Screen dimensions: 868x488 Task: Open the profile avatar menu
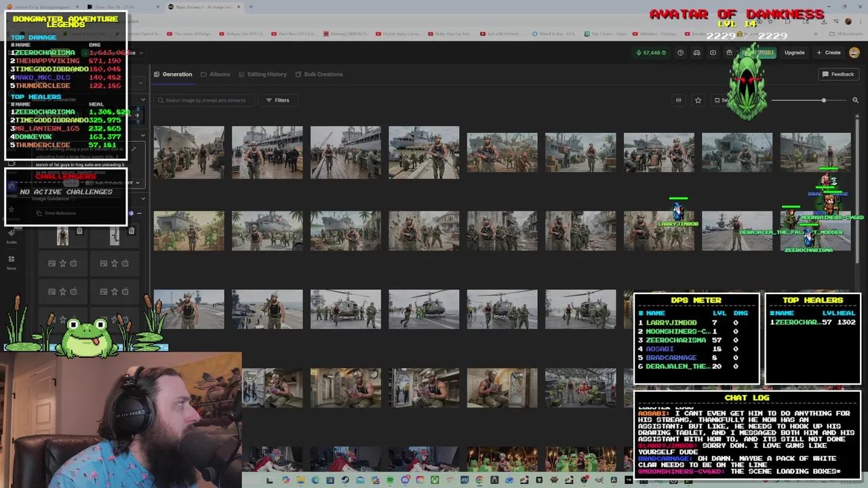854,52
